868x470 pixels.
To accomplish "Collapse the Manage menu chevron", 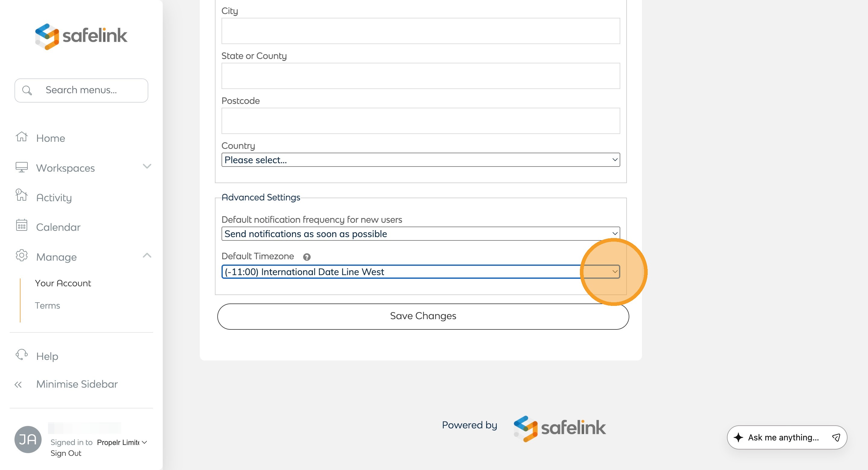I will [147, 256].
